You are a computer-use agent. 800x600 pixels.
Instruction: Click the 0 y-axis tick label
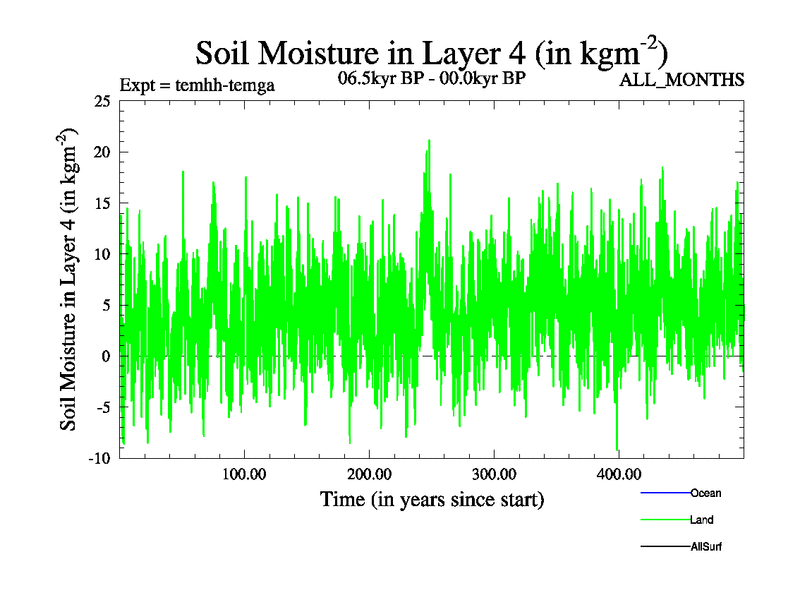tap(106, 356)
